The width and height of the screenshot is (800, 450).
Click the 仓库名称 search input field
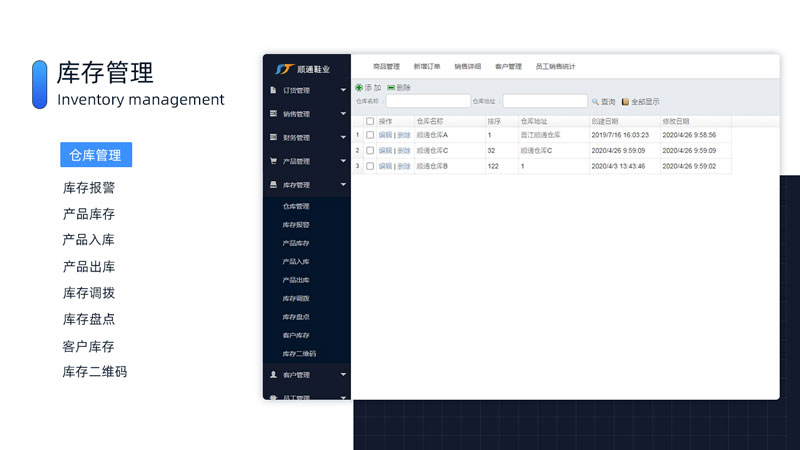428,101
